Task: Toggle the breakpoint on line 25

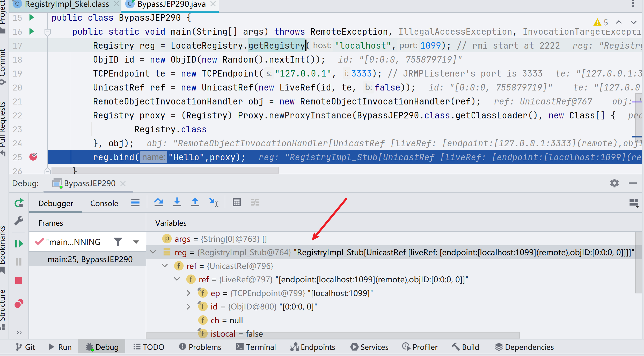Action: click(33, 157)
